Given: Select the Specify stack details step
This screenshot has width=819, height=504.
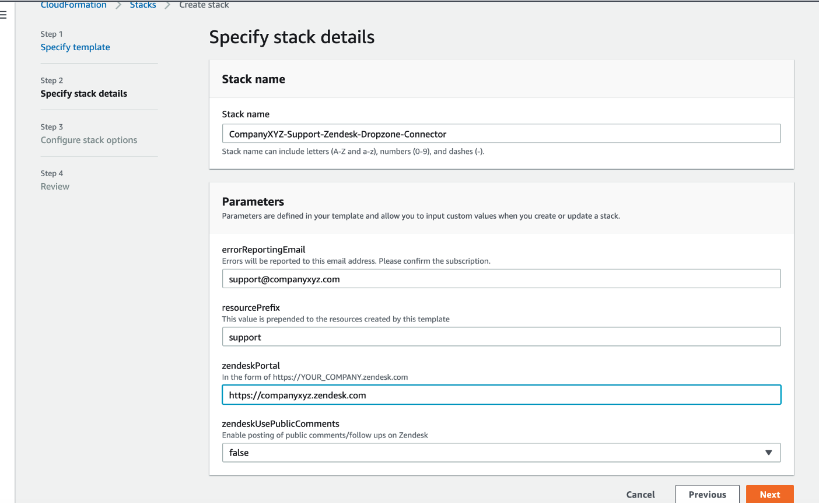Looking at the screenshot, I should (x=83, y=93).
